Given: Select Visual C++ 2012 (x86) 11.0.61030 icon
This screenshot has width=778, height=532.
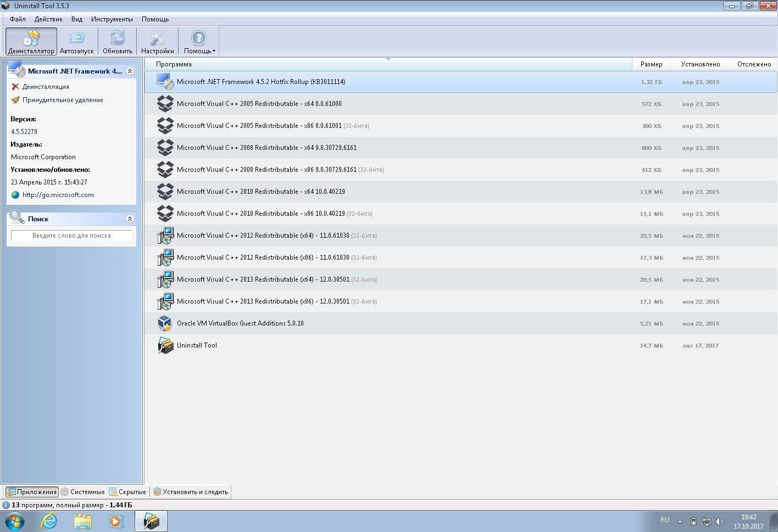Looking at the screenshot, I should click(x=165, y=257).
